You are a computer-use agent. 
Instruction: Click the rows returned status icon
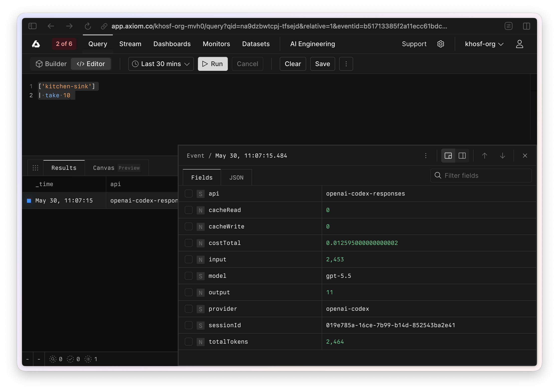[88, 359]
